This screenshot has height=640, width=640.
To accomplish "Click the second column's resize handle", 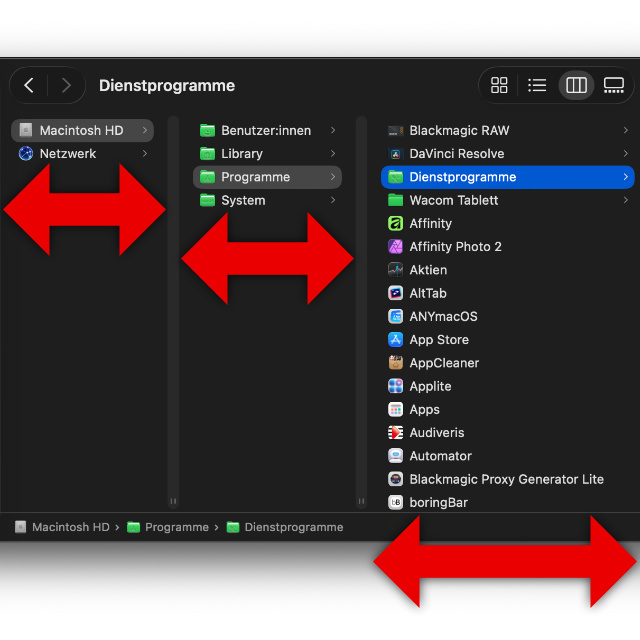I will click(361, 501).
